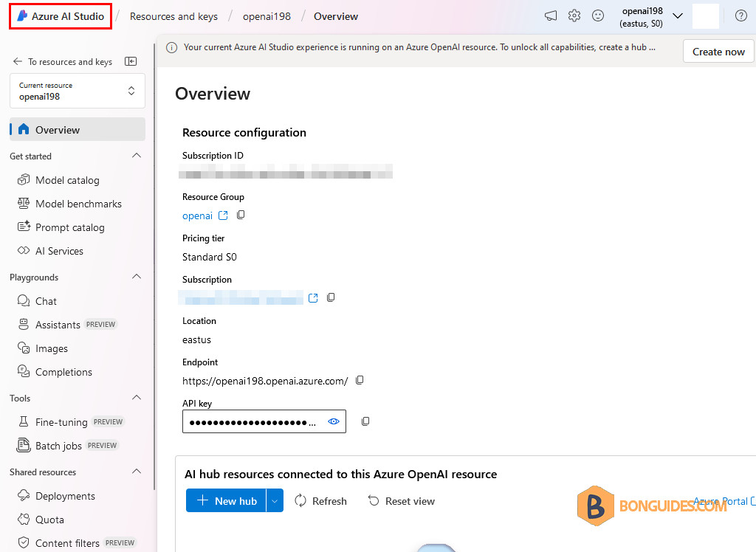Collapse the Get started section

(x=137, y=156)
